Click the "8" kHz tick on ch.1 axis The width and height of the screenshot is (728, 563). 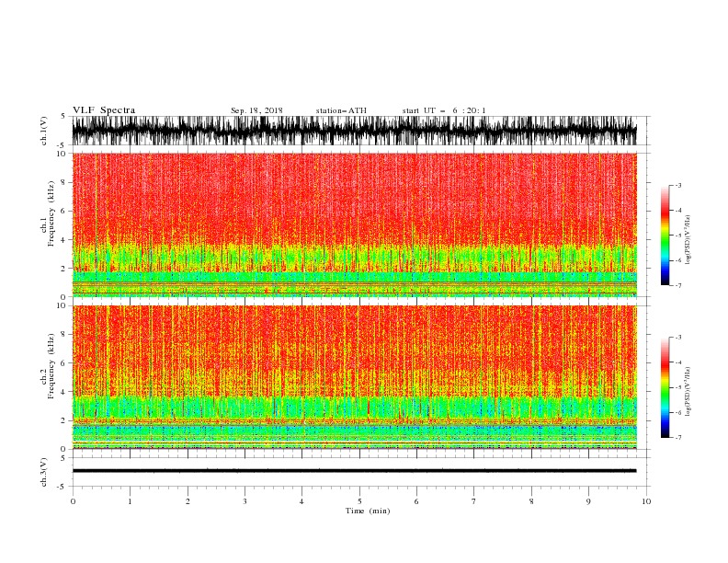(64, 182)
